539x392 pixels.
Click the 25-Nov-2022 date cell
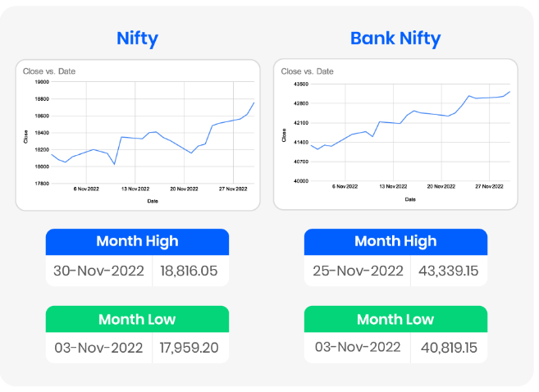[x=357, y=271]
